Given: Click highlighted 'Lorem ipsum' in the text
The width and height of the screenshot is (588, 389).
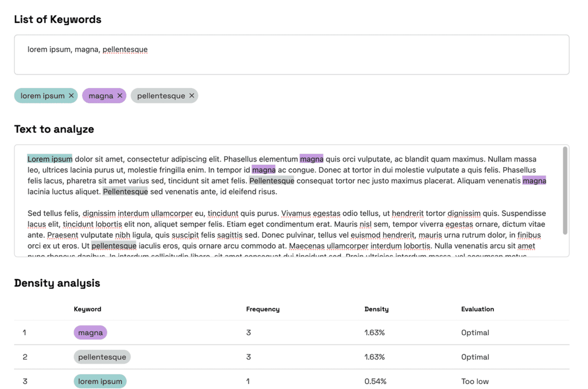Looking at the screenshot, I should [50, 159].
